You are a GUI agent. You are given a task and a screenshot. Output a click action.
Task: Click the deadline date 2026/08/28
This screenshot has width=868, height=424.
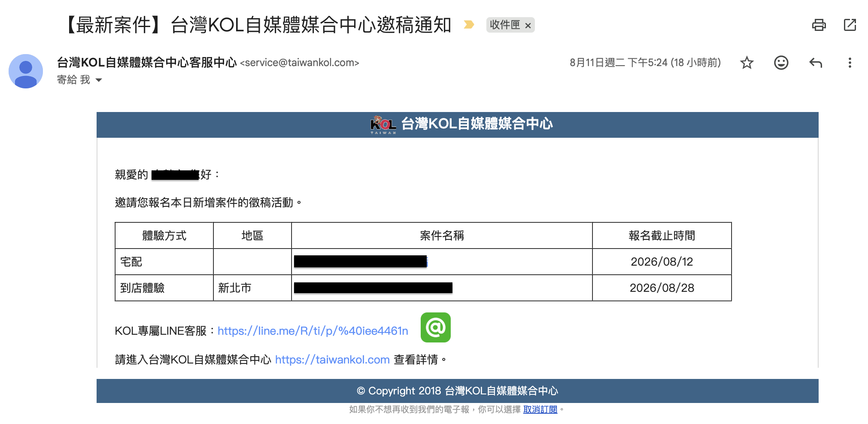pyautogui.click(x=662, y=288)
